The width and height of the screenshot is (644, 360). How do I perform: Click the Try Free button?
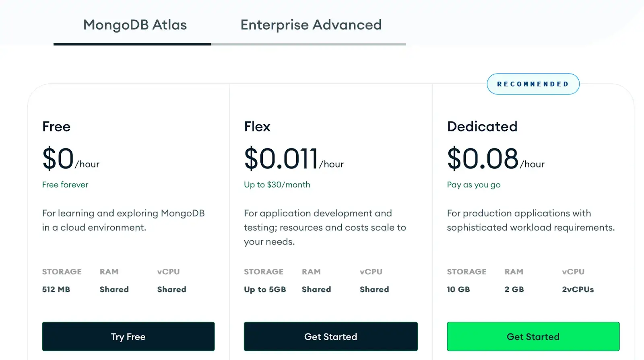tap(128, 336)
